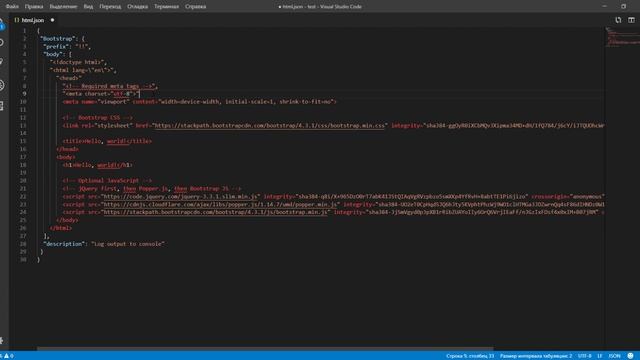Click the Required meta tags comment line
Screen dimensions: 640x360
coord(109,86)
